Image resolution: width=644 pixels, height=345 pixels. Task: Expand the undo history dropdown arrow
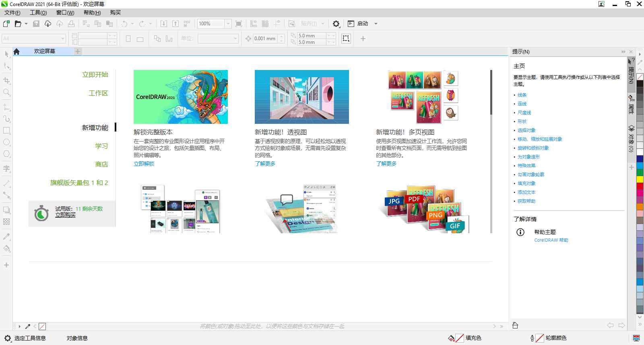(132, 24)
